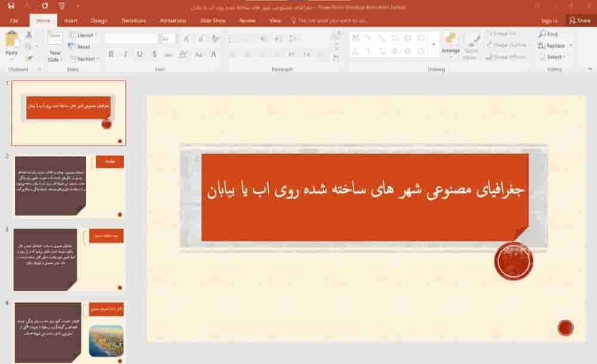Toggle Italic formatting
This screenshot has height=364, width=597.
click(x=125, y=54)
